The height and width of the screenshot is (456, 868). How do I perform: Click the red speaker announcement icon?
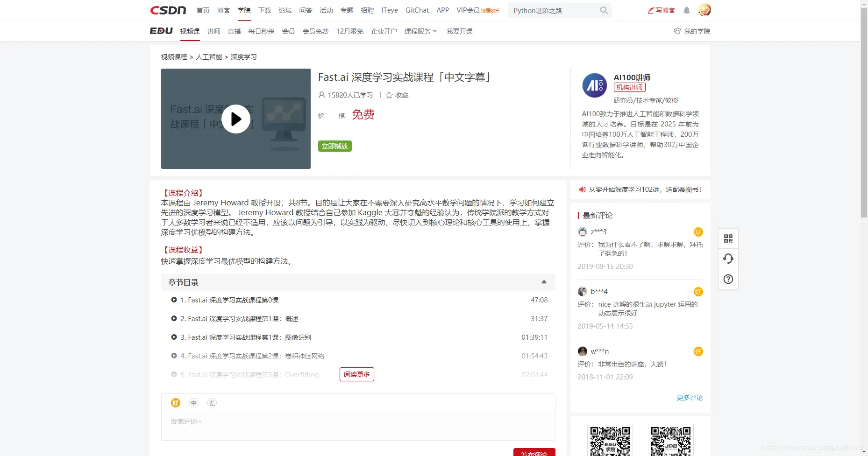coord(582,189)
